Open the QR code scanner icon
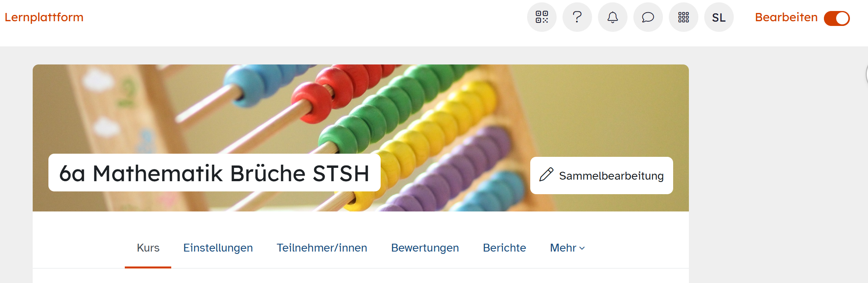868x283 pixels. coord(542,17)
